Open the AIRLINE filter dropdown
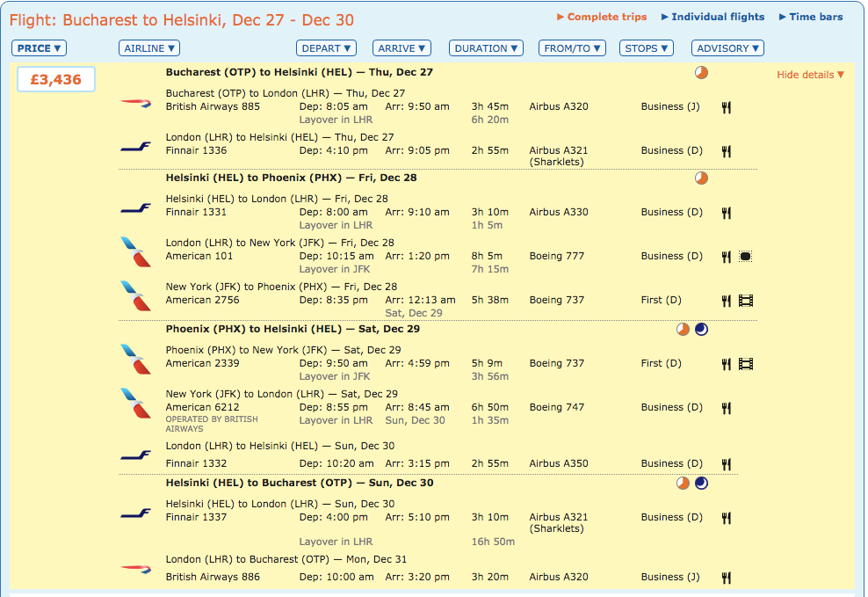 (148, 48)
